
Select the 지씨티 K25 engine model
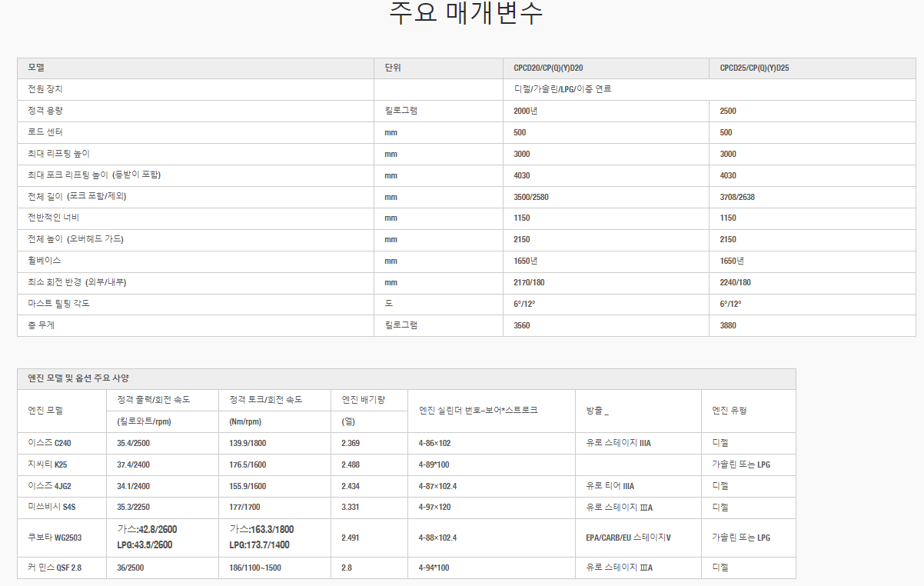click(x=47, y=464)
